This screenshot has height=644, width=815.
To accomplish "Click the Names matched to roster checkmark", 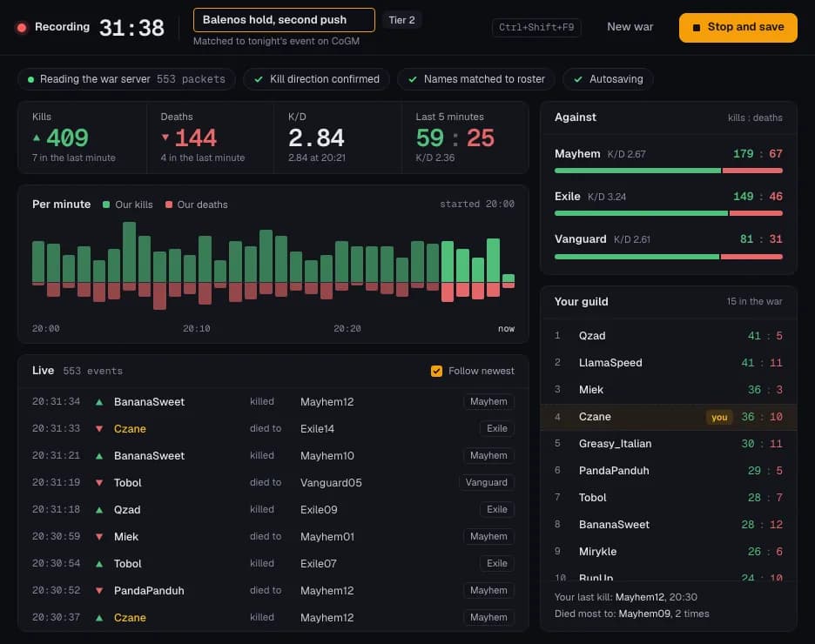I will (413, 79).
